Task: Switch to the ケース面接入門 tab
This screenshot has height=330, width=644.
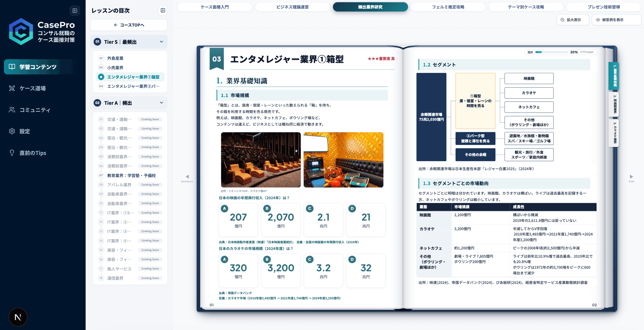Action: 215,7
